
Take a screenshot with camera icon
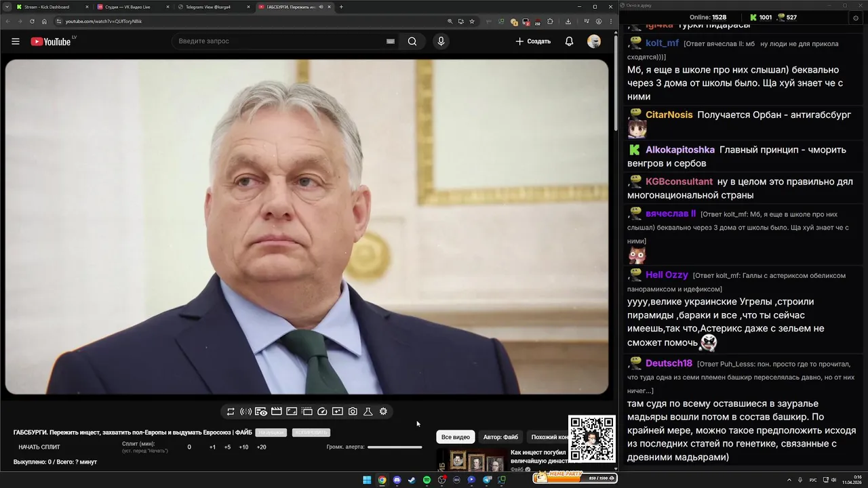(x=353, y=411)
